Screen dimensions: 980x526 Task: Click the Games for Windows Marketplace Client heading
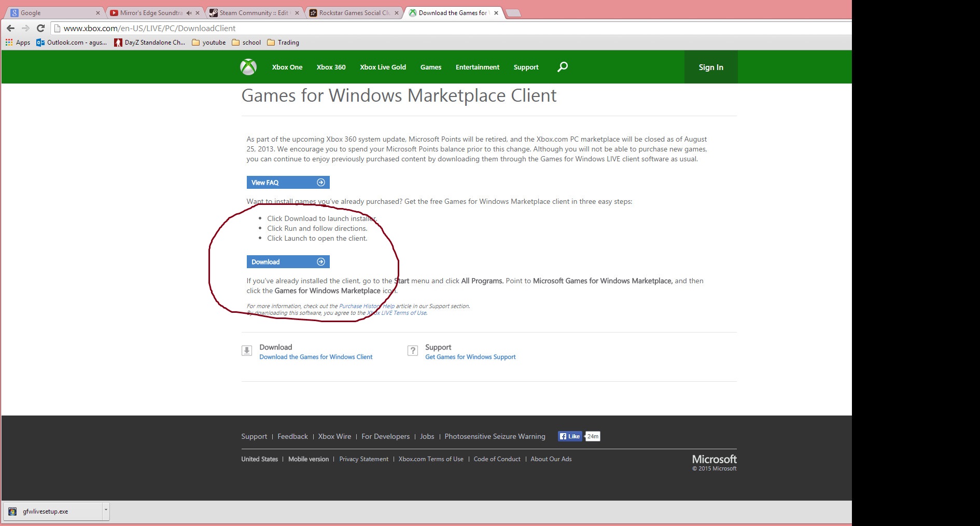pos(399,95)
